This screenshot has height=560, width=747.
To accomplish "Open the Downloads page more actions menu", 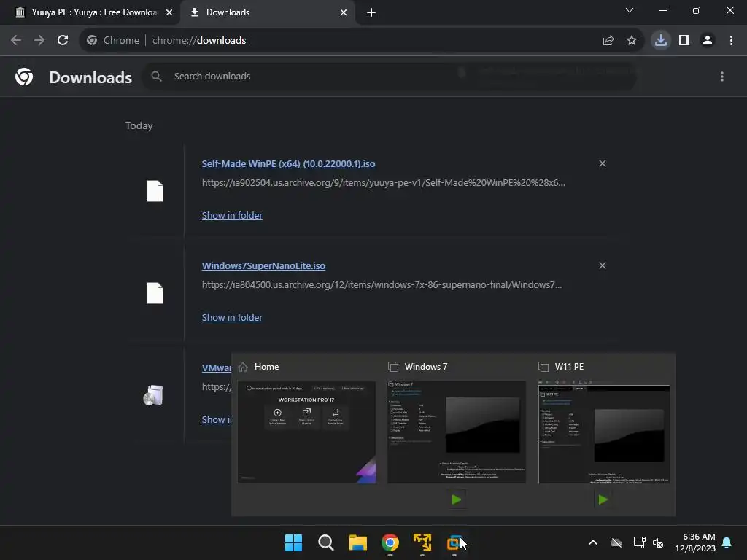I will tap(722, 77).
